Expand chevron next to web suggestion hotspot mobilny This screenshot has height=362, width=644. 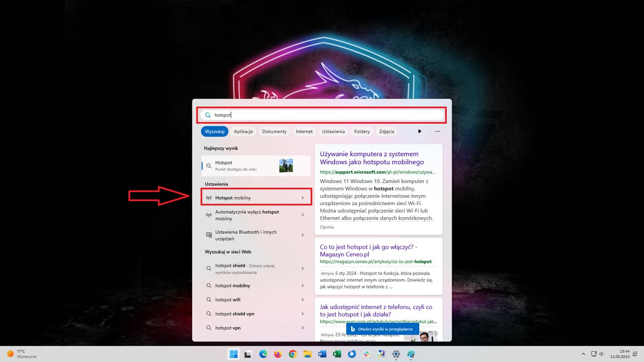pos(302,286)
